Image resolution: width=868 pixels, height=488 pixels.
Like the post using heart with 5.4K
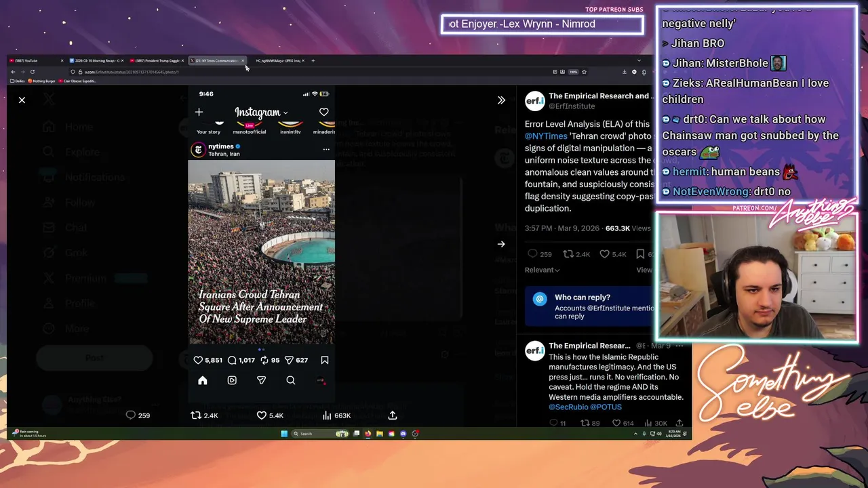point(262,415)
